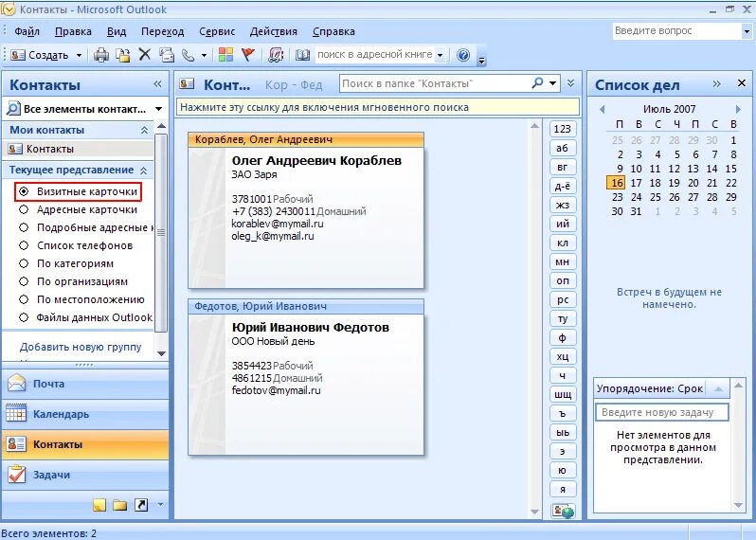756x540 pixels.
Task: Collapse the Текущее представление section
Action: 144,171
